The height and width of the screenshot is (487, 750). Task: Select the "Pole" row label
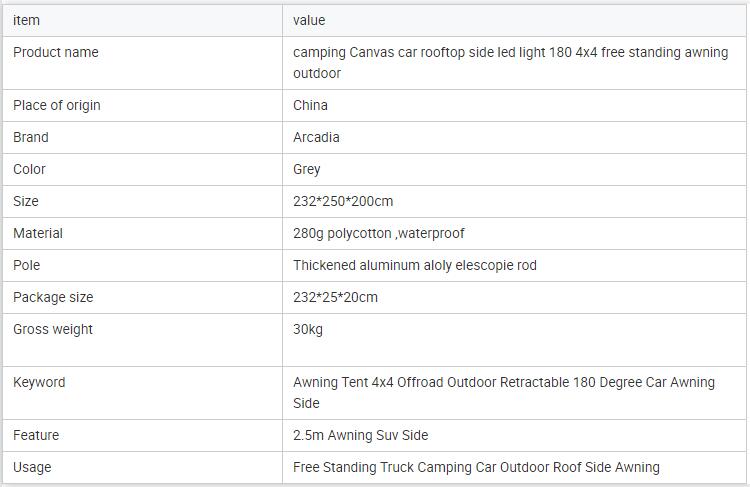[27, 265]
